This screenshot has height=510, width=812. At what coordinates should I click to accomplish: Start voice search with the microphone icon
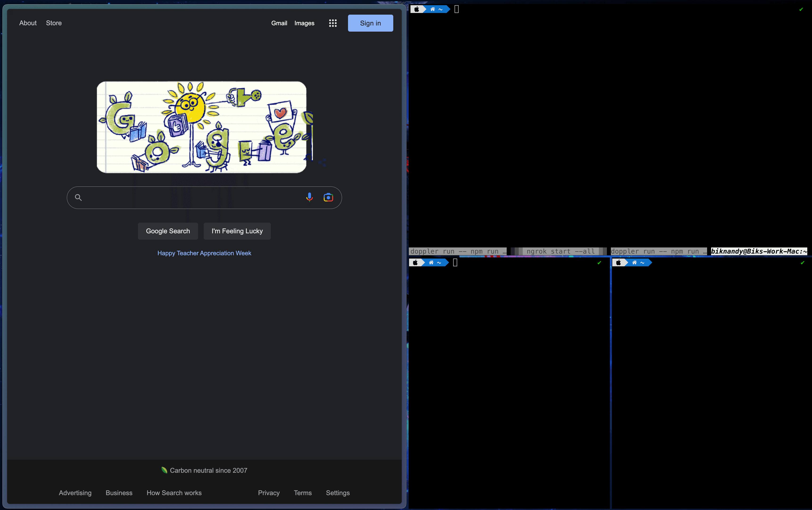[x=309, y=197]
